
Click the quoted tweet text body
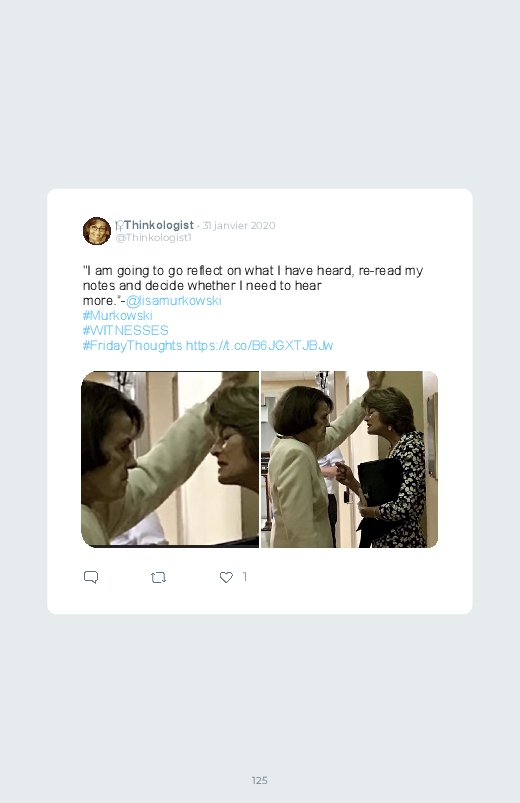253,285
